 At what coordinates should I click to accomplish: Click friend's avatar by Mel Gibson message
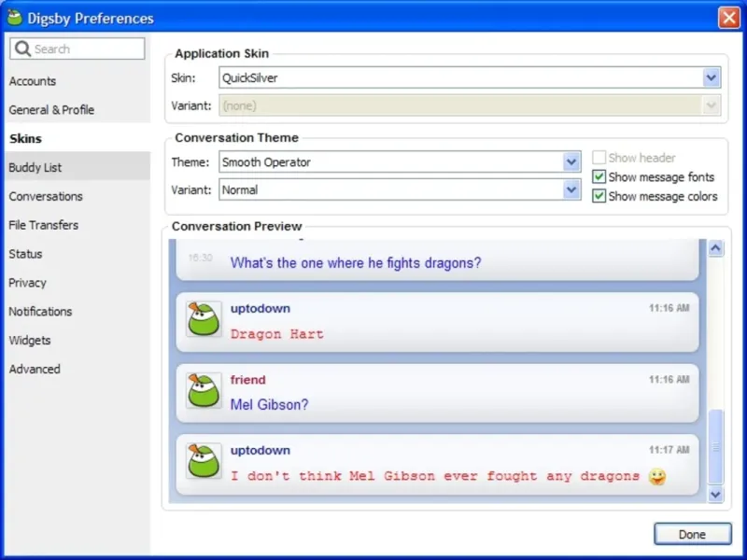204,390
